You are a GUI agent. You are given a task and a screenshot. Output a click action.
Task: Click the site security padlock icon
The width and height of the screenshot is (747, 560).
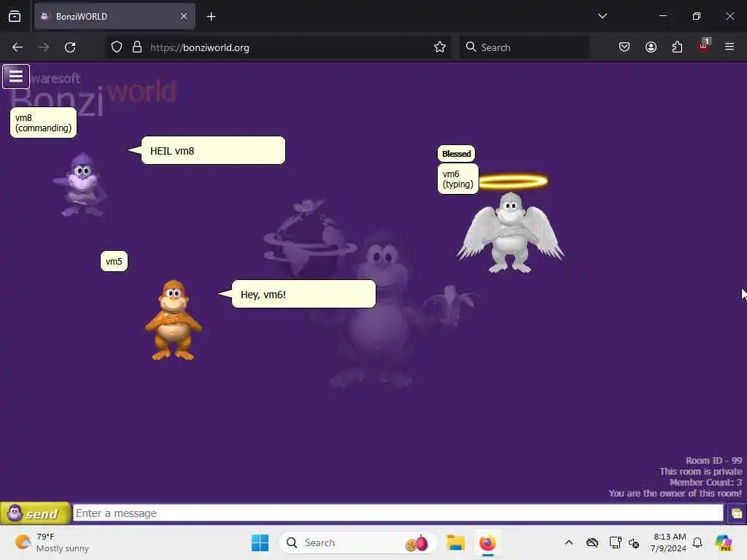pyautogui.click(x=136, y=47)
